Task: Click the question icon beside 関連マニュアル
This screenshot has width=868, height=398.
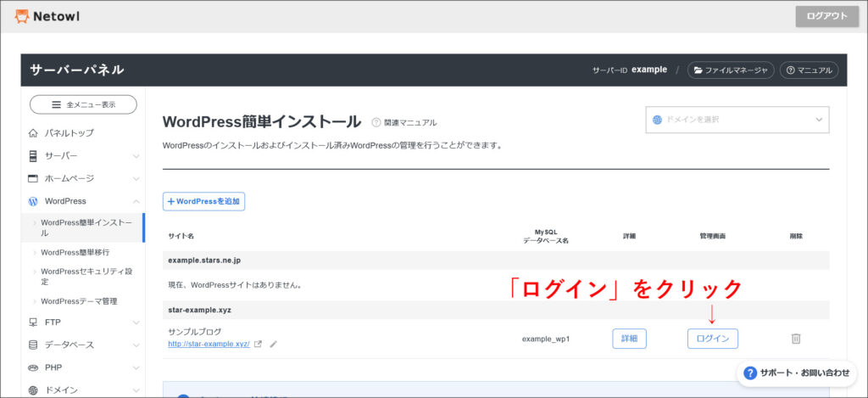Action: click(376, 122)
